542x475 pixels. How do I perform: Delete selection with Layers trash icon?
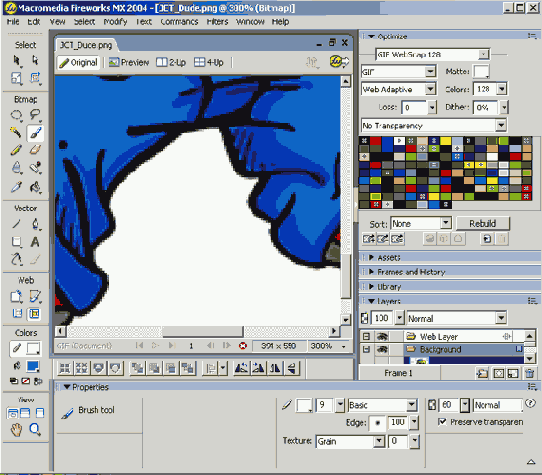529,373
